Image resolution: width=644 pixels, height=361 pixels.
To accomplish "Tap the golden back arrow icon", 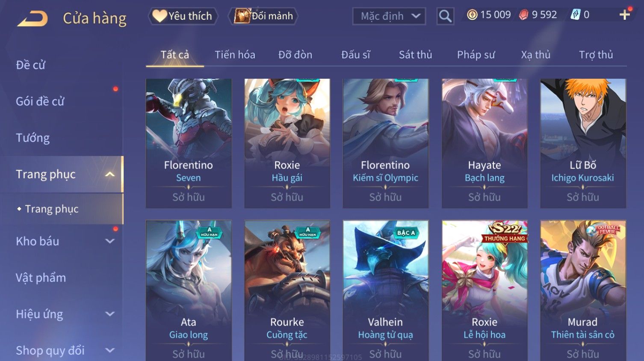I will pyautogui.click(x=32, y=18).
